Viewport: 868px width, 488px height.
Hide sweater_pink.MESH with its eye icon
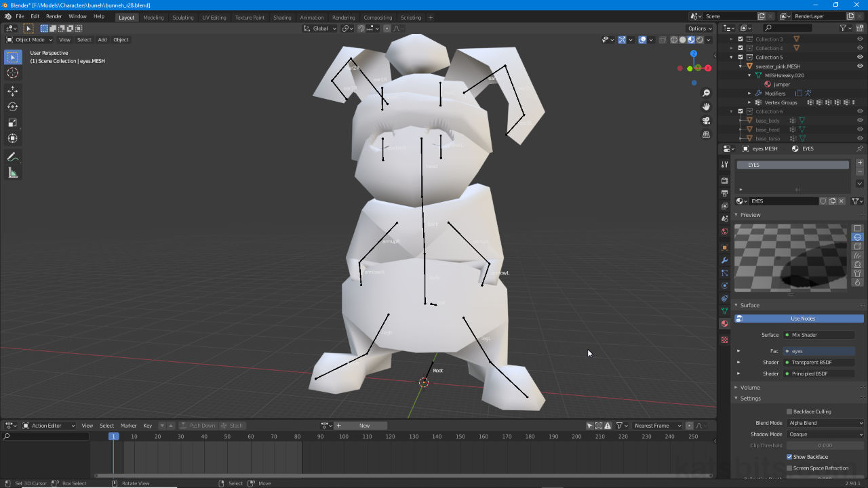[x=860, y=66]
